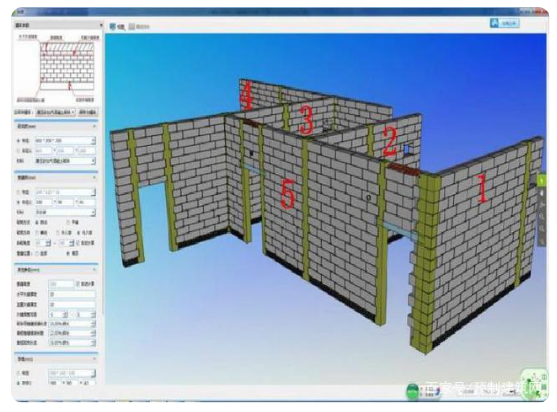Click the second icon on right vertical toolbar
557x412 pixels.
tap(542, 193)
